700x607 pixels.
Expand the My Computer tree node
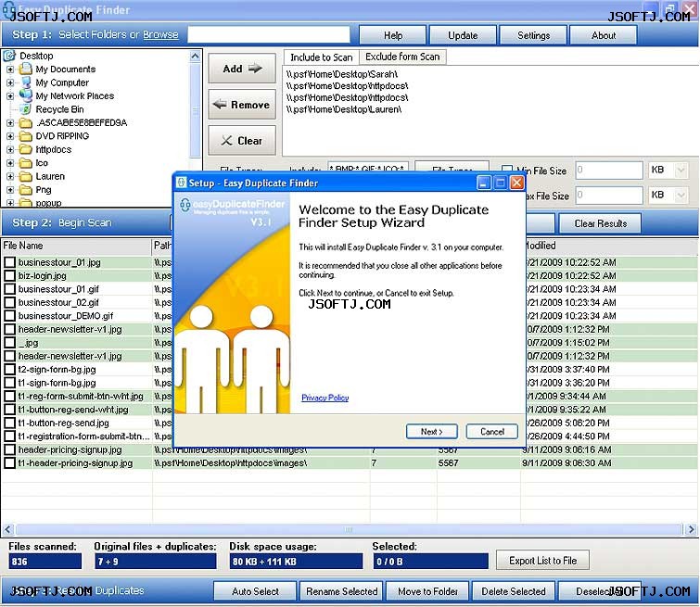[10, 82]
